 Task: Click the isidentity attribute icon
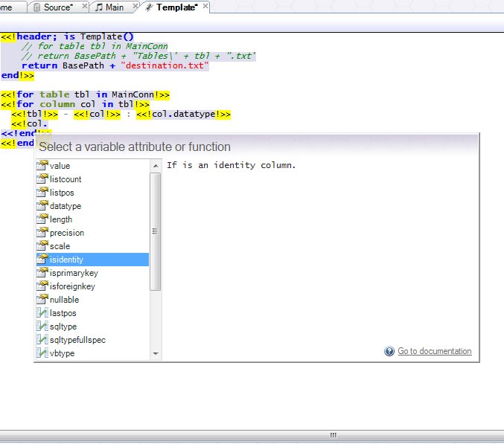[42, 260]
